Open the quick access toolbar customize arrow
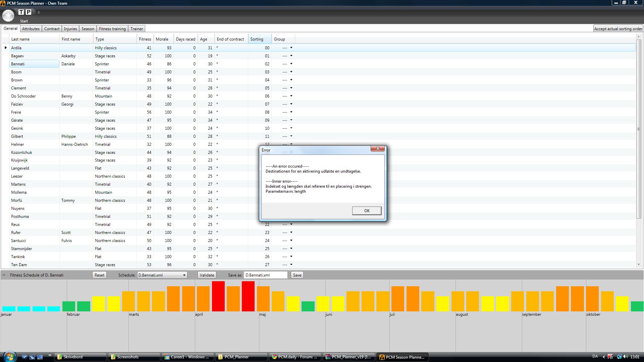This screenshot has width=644, height=362. click(39, 12)
